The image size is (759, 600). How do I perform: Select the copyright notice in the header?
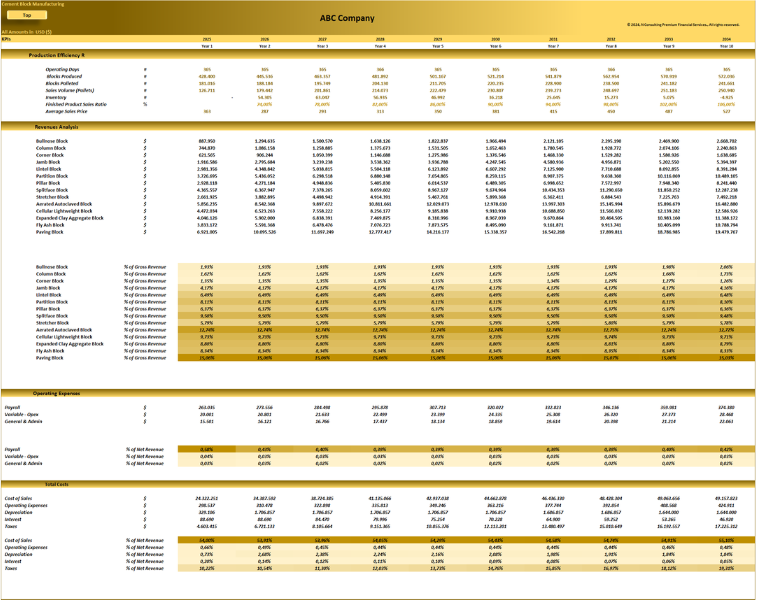[683, 25]
